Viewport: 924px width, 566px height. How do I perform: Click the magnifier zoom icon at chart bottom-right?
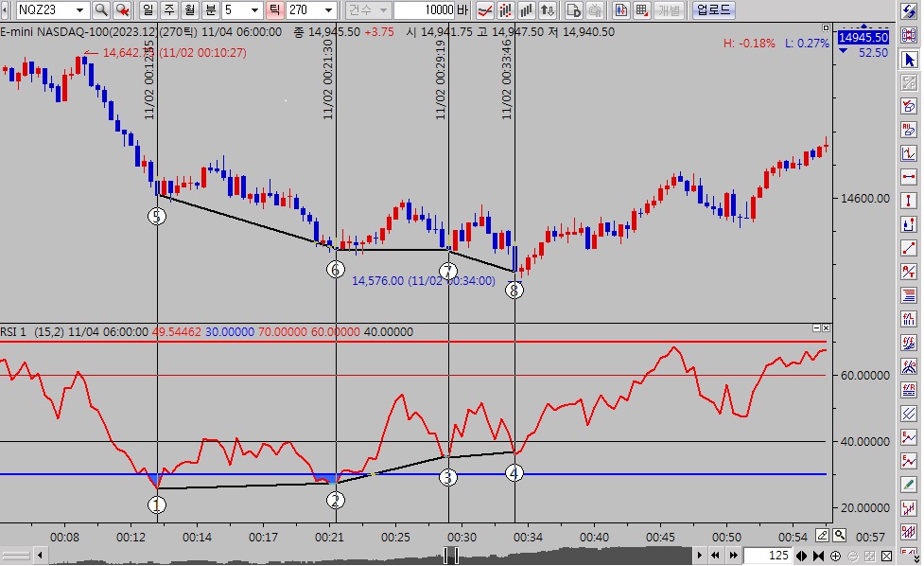(x=839, y=535)
